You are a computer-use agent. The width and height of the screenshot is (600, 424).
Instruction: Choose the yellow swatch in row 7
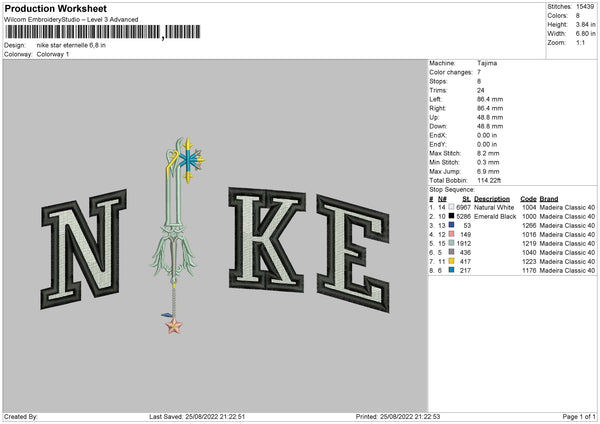coord(451,261)
